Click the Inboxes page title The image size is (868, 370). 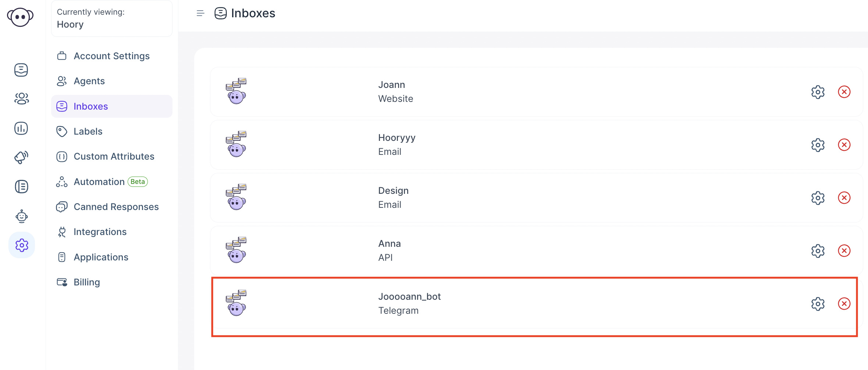click(x=253, y=13)
